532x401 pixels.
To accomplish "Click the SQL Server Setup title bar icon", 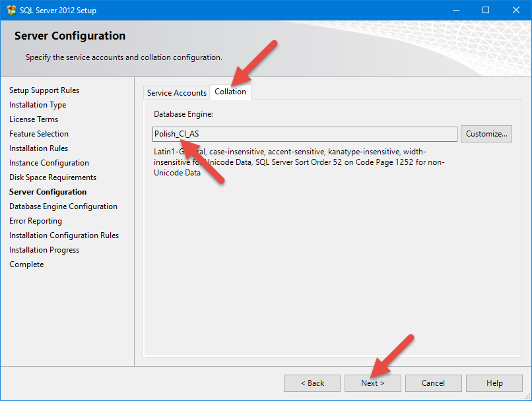I will click(11, 11).
